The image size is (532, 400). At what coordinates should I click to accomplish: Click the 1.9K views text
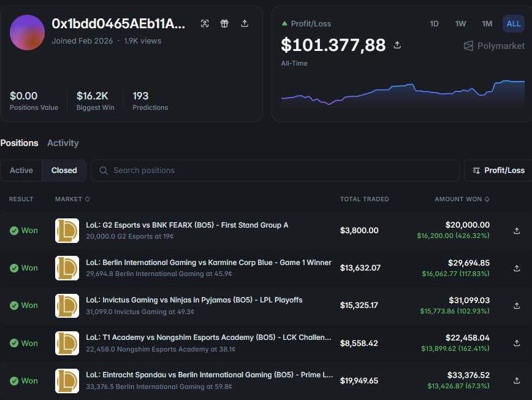click(x=142, y=40)
